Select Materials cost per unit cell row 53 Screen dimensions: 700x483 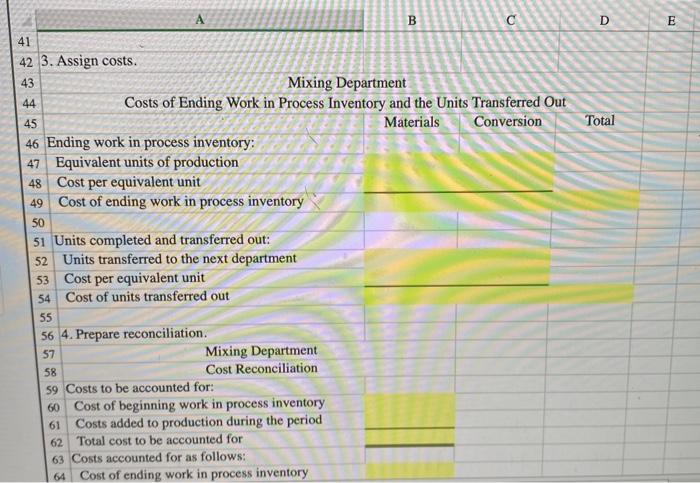pos(410,277)
